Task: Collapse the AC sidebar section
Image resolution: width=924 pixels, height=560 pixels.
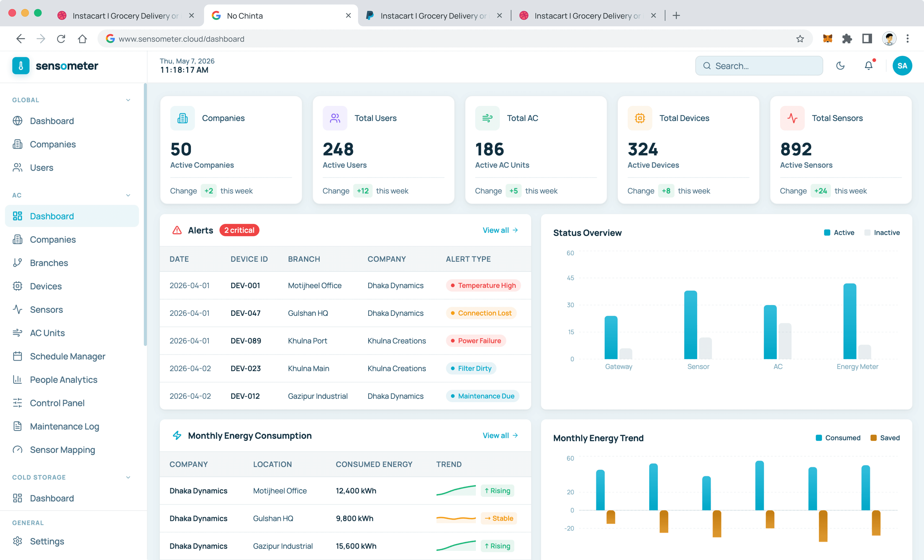Action: tap(128, 195)
